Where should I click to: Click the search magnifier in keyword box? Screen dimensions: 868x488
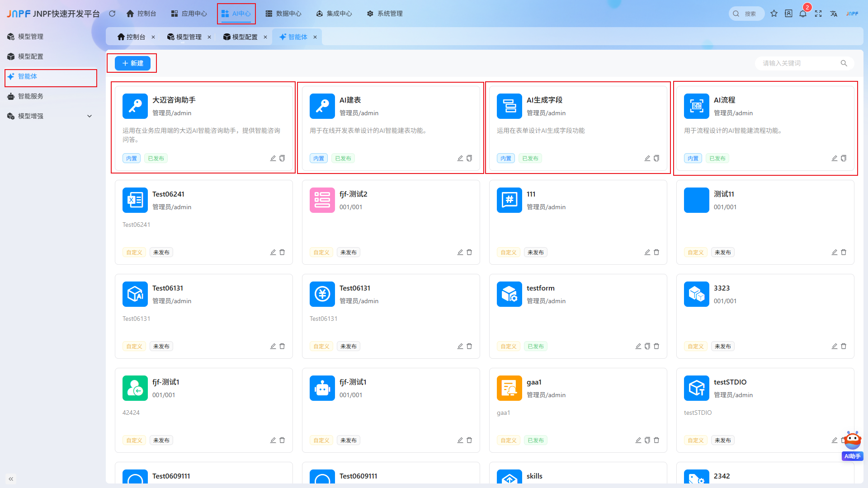[x=844, y=63]
